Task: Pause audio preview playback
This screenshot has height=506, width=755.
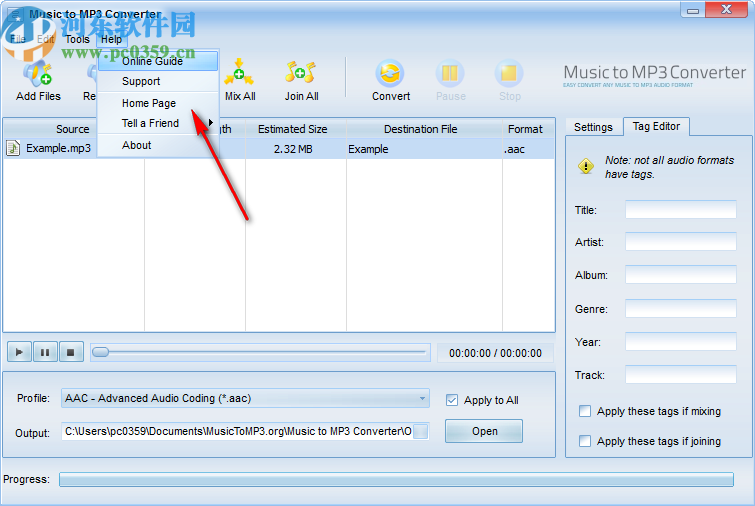Action: (x=45, y=352)
